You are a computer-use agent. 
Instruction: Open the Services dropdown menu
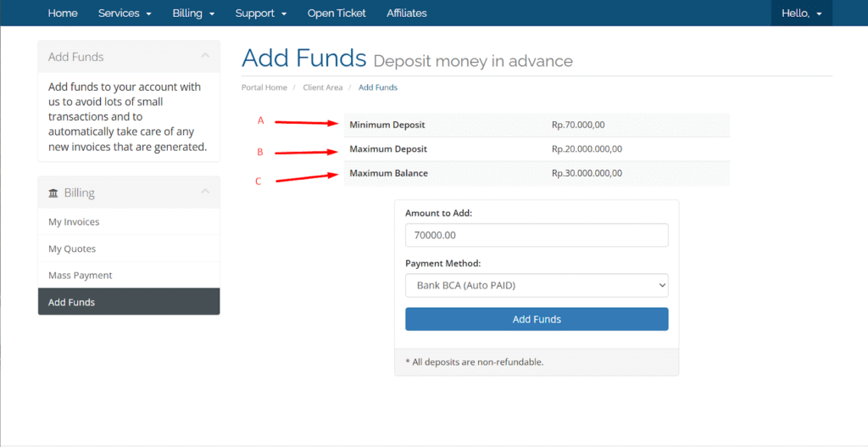click(125, 14)
